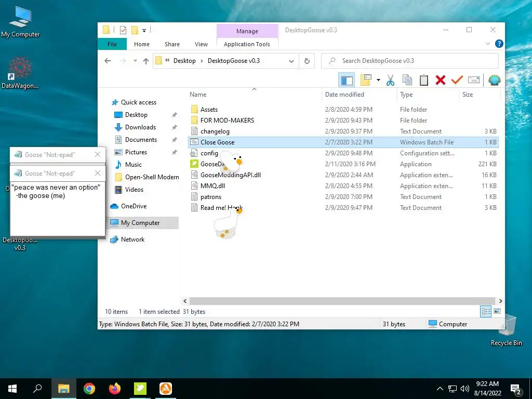Switch to the Home ribbon tab
532x399 pixels.
142,44
